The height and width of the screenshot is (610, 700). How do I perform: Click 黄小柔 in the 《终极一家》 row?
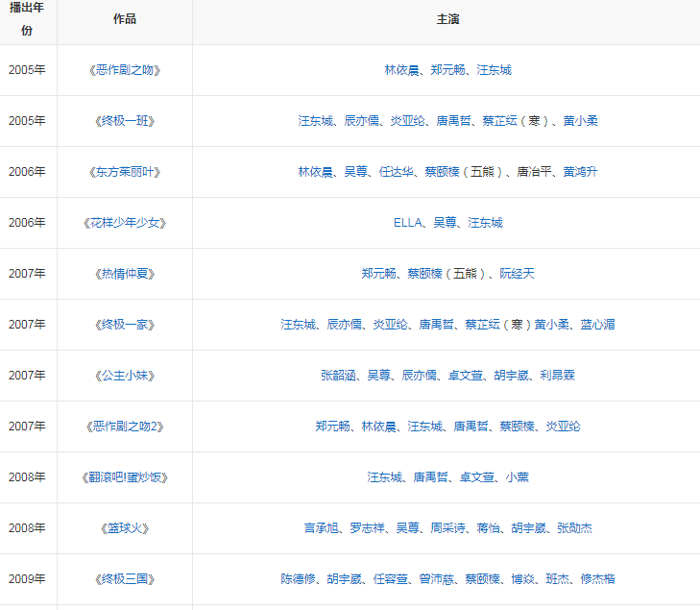click(x=552, y=325)
